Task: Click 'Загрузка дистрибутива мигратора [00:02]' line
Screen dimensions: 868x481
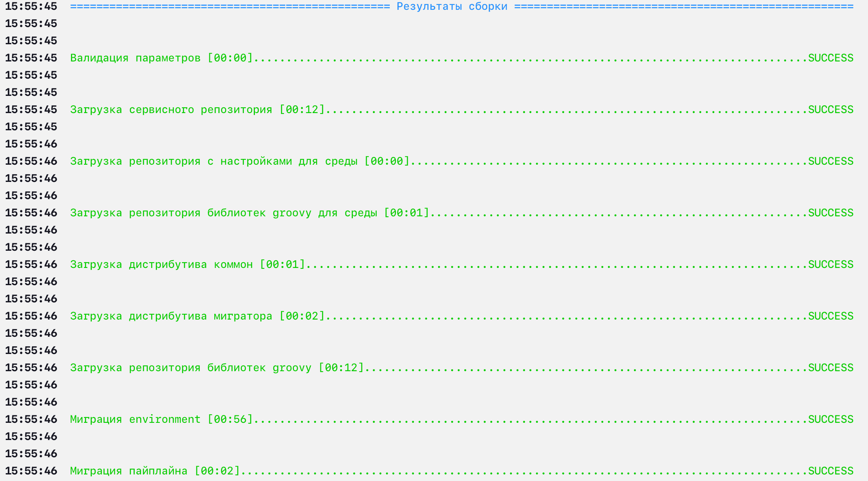Action: (197, 316)
